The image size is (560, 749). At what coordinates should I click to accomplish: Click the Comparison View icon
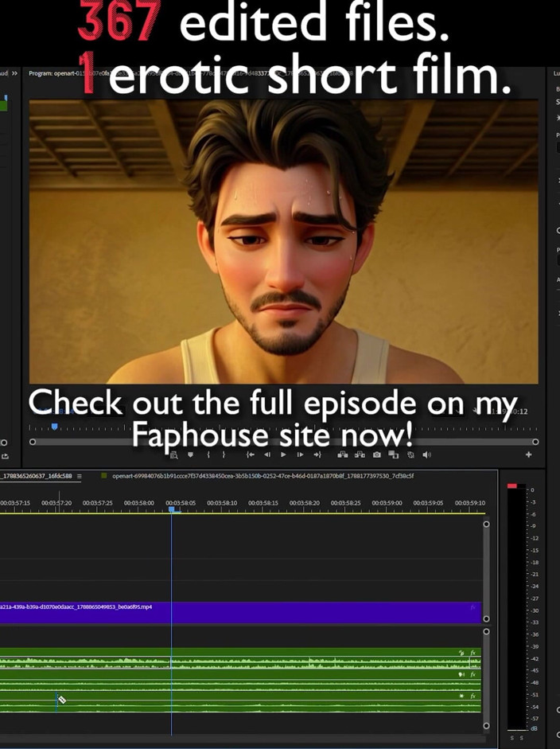click(394, 454)
